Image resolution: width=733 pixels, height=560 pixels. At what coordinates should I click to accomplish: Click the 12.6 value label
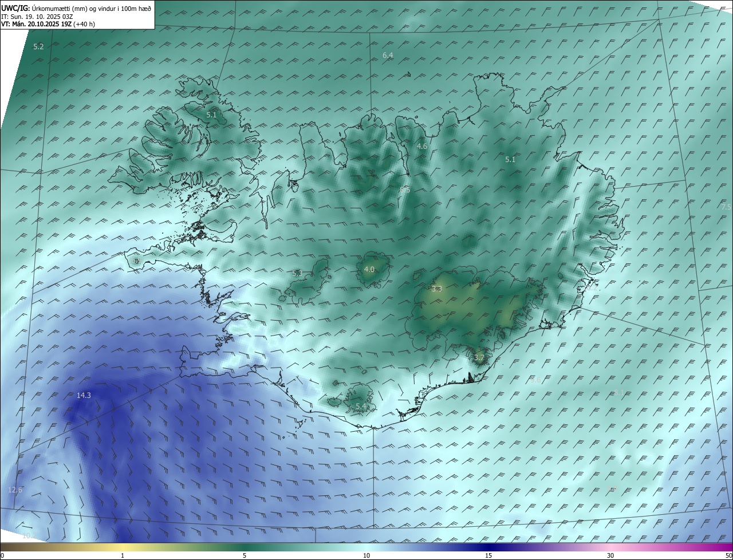coord(15,490)
